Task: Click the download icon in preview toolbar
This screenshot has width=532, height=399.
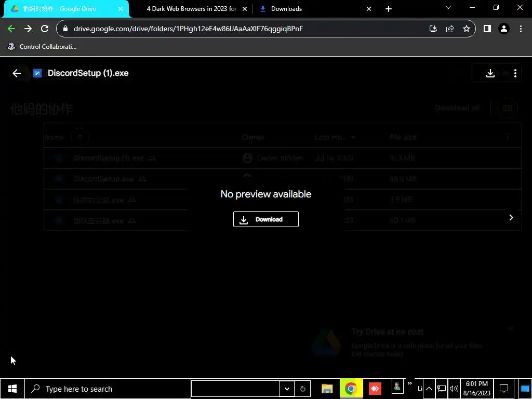Action: (490, 73)
